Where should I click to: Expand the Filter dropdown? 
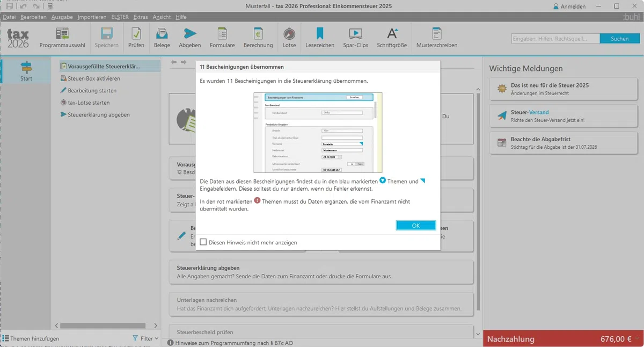(x=145, y=338)
